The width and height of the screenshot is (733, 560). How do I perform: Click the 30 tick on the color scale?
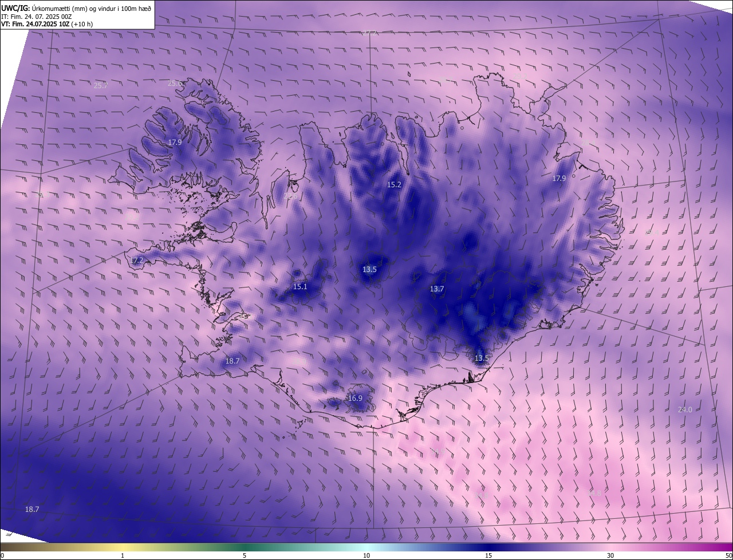tap(610, 555)
